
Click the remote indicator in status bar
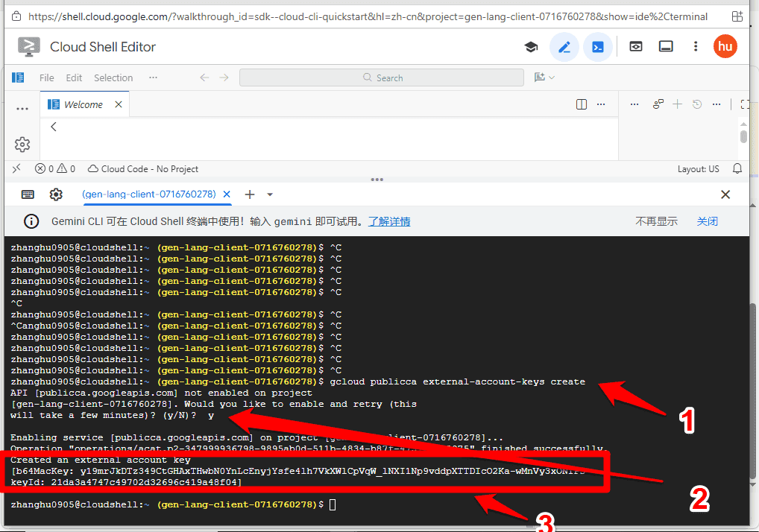17,168
